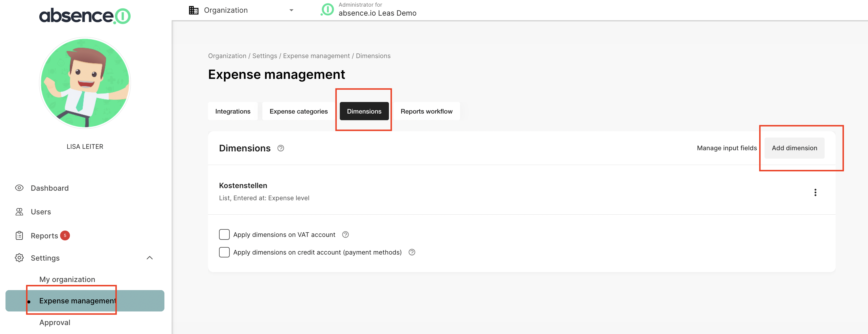Viewport: 868px width, 334px height.
Task: Select the Reports workflow tab
Action: point(426,111)
